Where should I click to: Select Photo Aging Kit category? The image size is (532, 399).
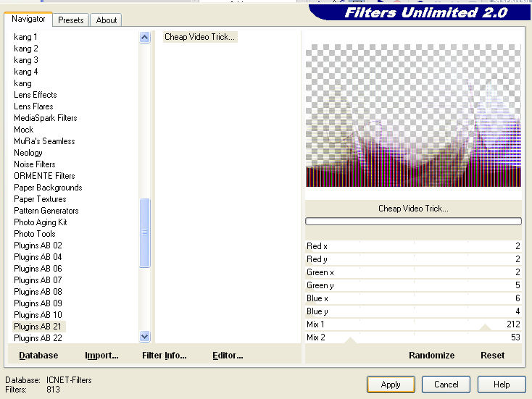point(41,222)
